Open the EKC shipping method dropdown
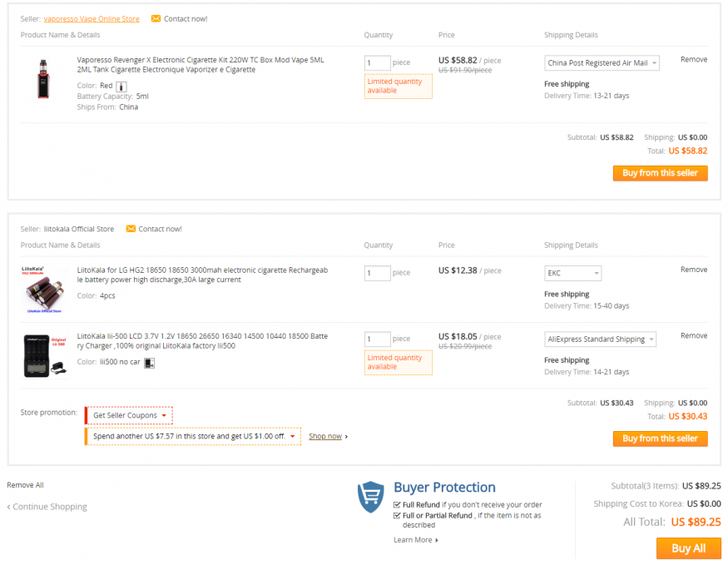Screen dimensions: 728x565 click(573, 274)
